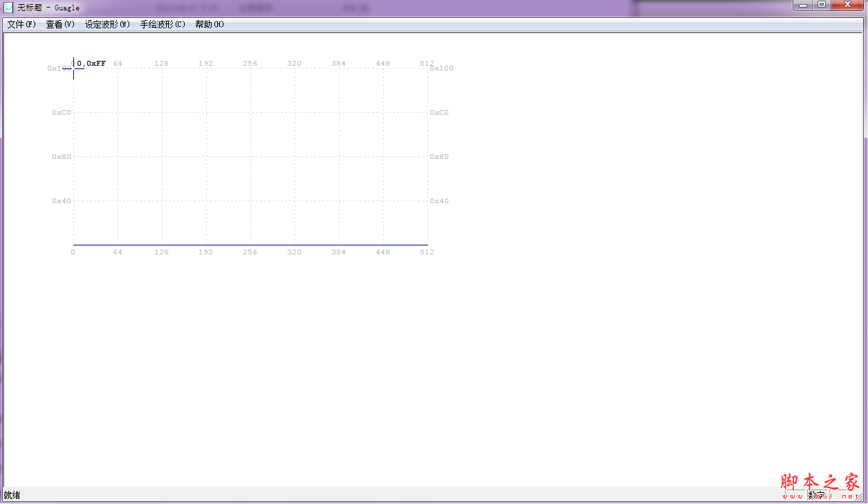Click the bottom X-axis label 256

tap(250, 252)
